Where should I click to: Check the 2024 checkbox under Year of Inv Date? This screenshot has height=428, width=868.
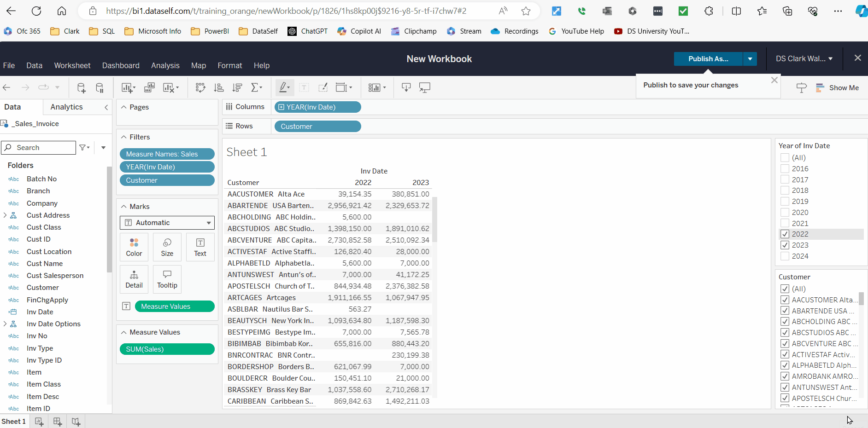785,256
